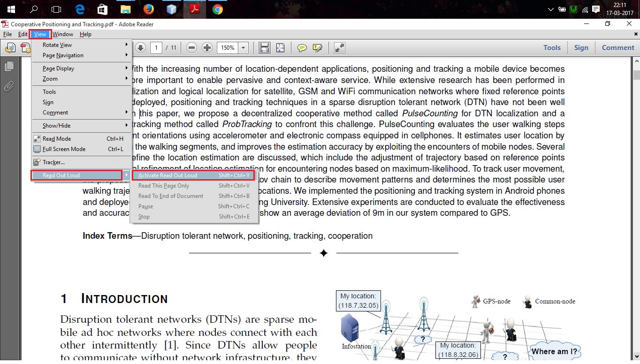Open the Window menu

(62, 34)
